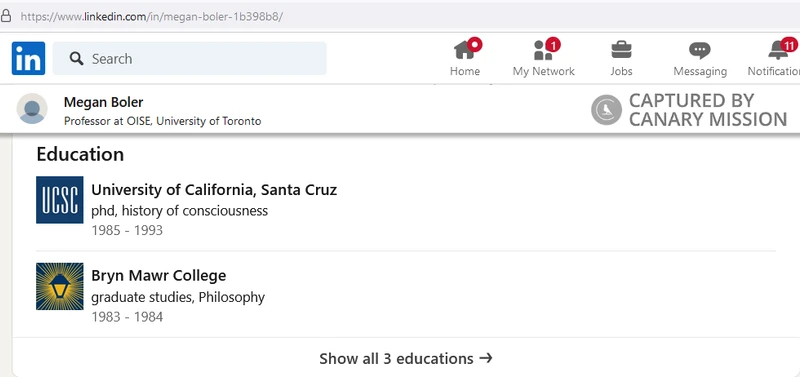Click Megan Boler's profile avatar
Image resolution: width=800 pixels, height=377 pixels.
tap(32, 108)
